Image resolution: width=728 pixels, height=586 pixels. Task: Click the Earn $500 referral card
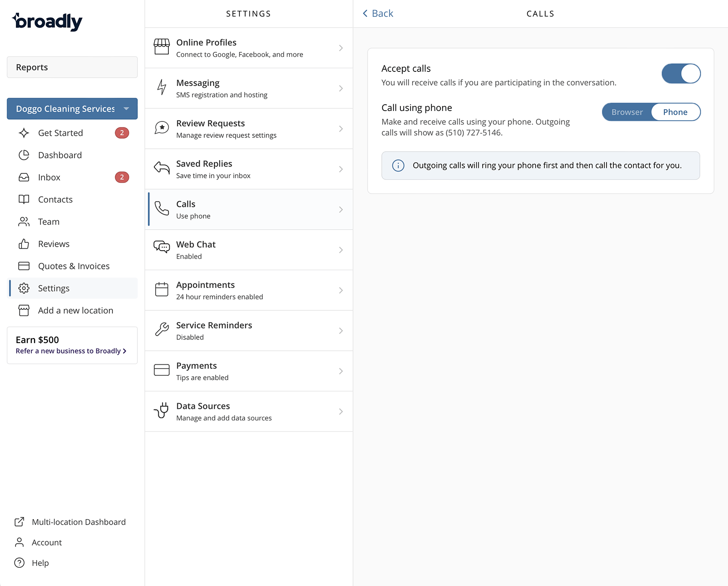point(72,345)
